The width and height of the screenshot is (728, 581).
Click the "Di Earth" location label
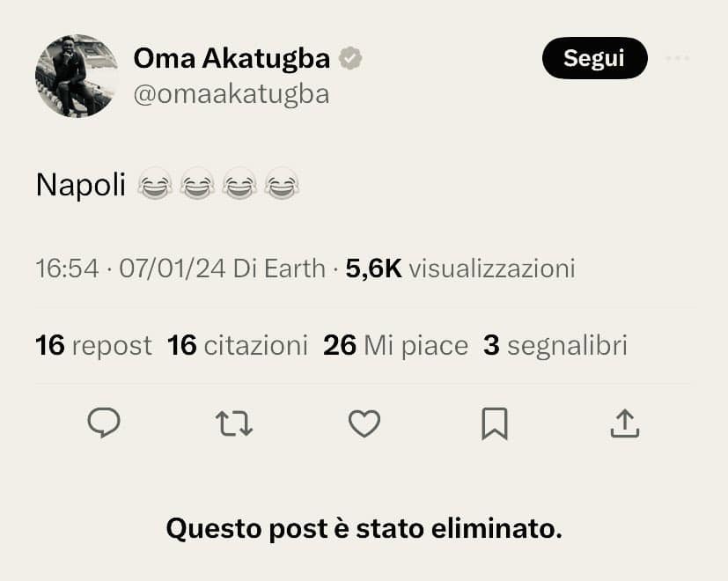coord(279,268)
